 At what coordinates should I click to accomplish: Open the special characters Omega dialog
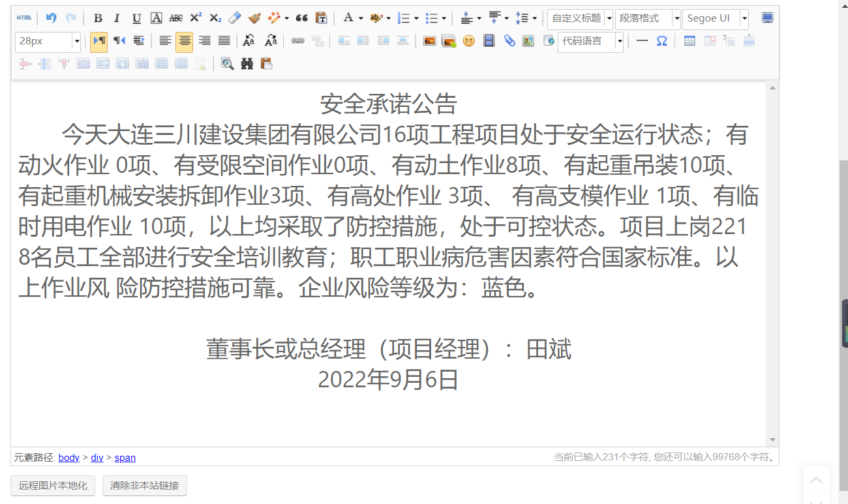click(x=661, y=41)
